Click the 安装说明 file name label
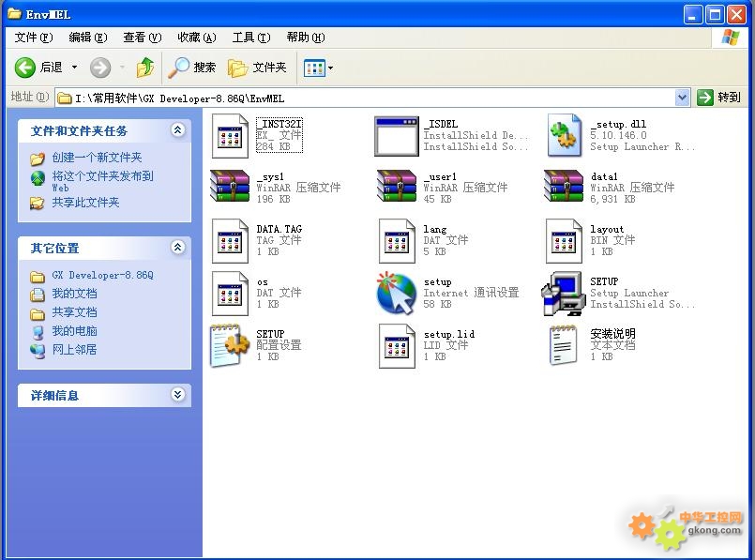This screenshot has width=755, height=560. [613, 334]
